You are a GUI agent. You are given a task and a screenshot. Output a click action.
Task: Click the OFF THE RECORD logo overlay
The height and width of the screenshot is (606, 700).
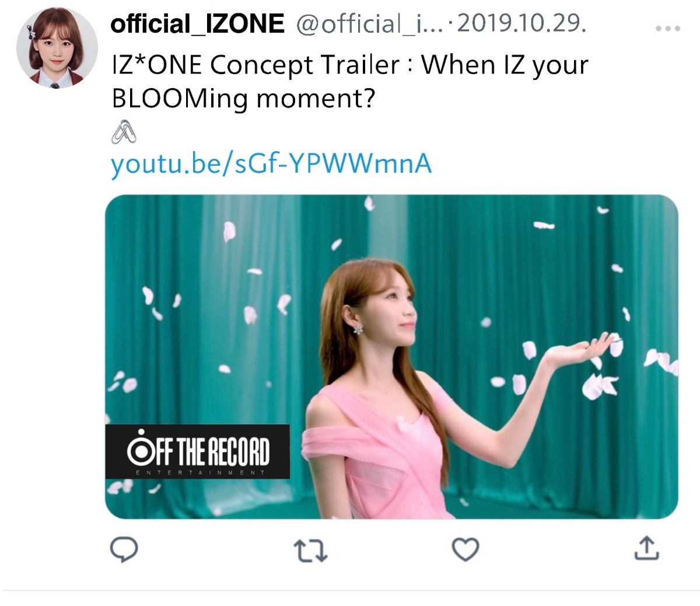coord(198,451)
